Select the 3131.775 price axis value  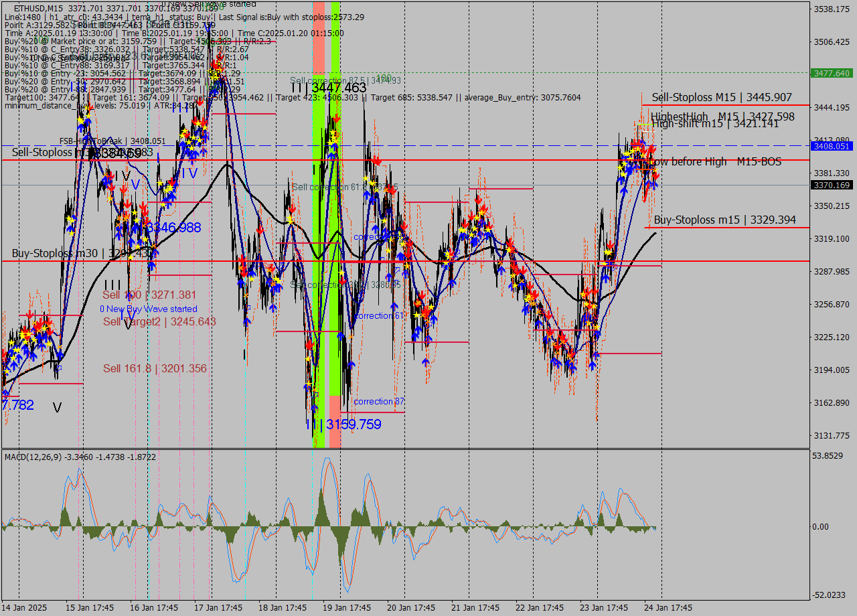click(831, 436)
